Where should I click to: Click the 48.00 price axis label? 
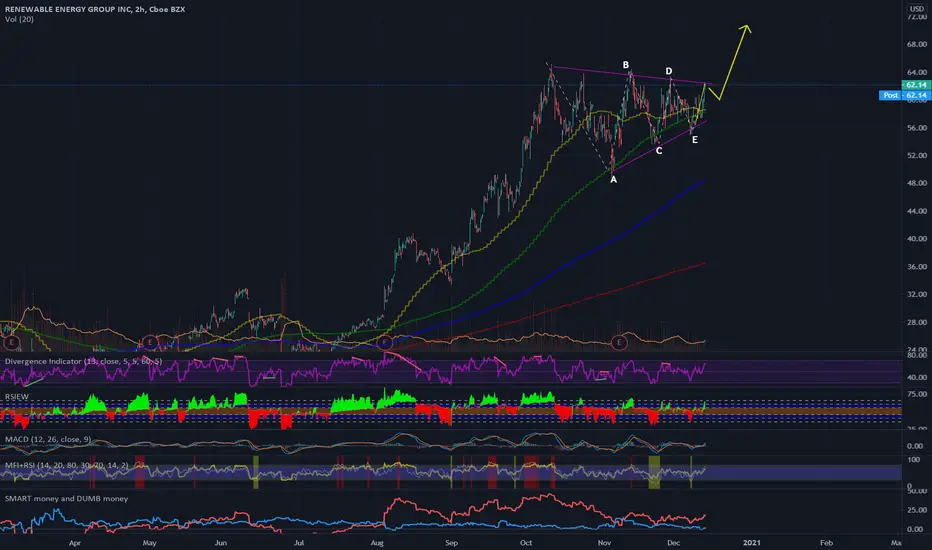(917, 183)
